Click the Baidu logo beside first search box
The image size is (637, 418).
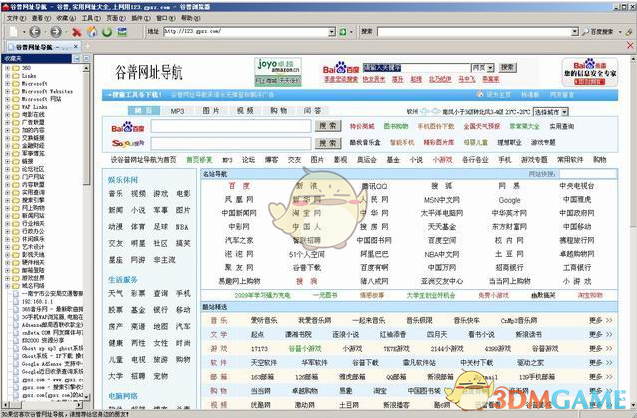[127, 127]
